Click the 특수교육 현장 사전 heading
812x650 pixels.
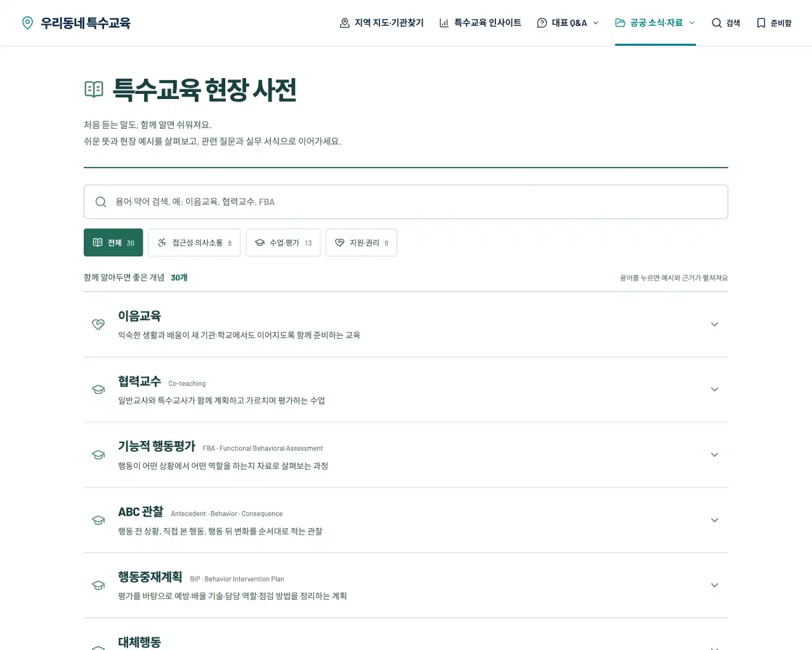[204, 90]
